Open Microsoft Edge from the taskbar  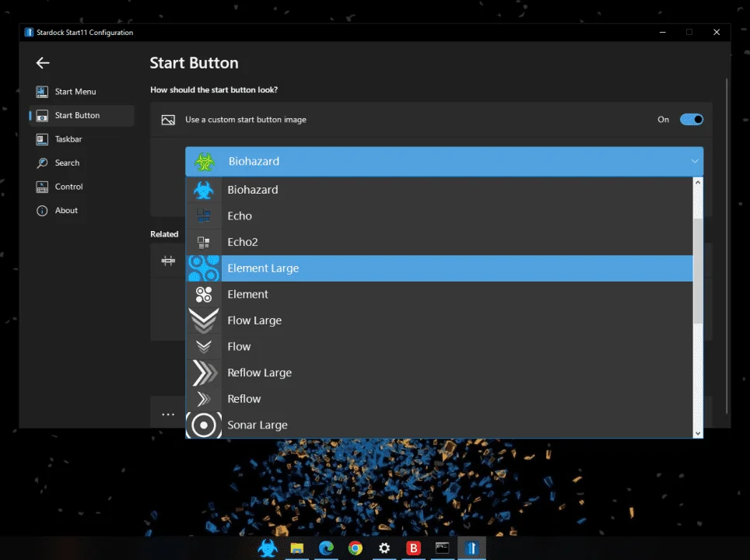(326, 548)
